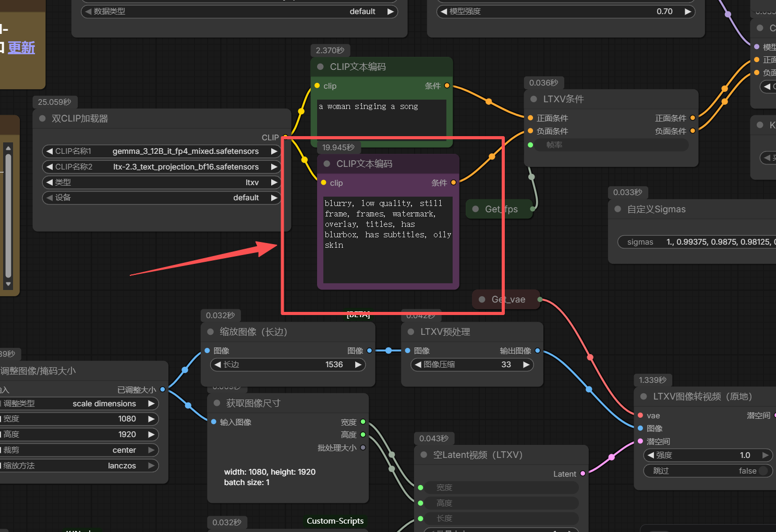Collapse the 获取图像尺寸 node dot
Screen dimensions: 776x532
click(217, 403)
